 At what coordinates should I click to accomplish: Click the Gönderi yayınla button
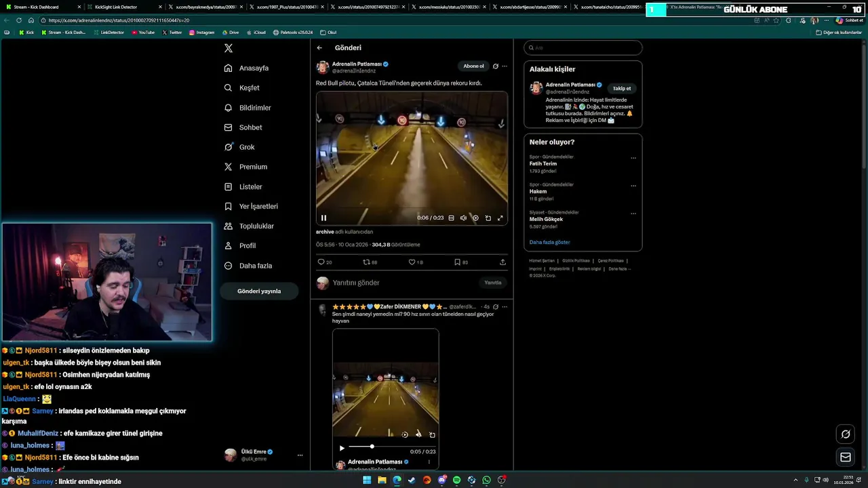(259, 291)
